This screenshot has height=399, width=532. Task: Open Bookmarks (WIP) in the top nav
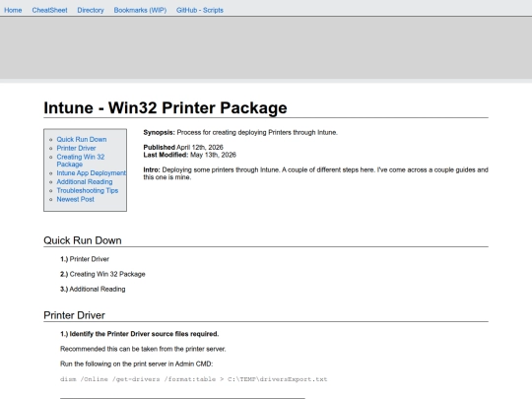pyautogui.click(x=140, y=10)
